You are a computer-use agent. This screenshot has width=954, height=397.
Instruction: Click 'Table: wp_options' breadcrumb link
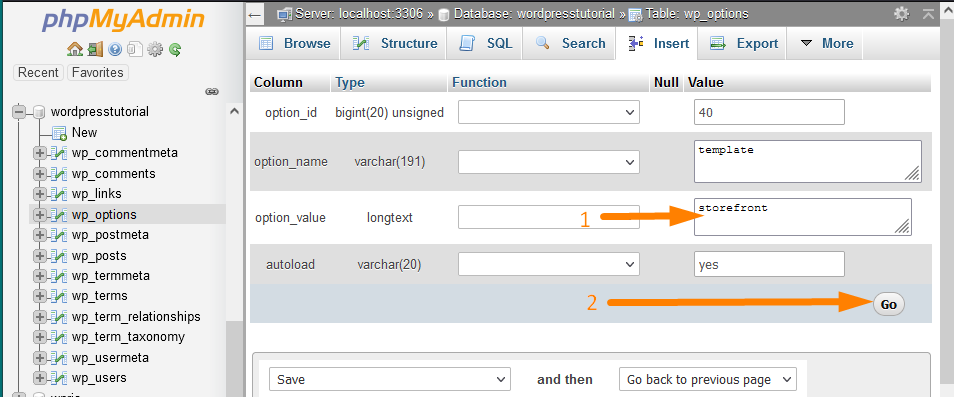697,13
